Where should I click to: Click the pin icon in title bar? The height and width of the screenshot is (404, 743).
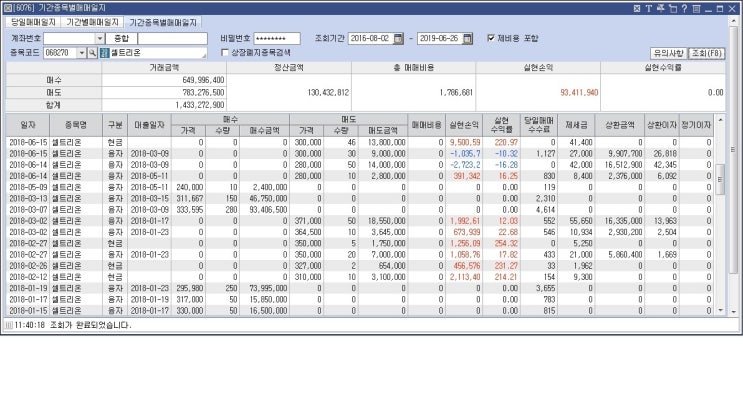click(x=661, y=9)
